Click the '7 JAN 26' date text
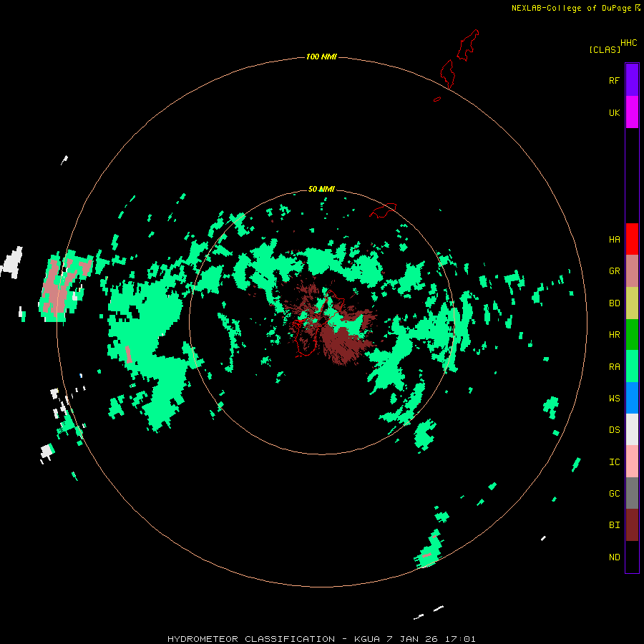Viewport: 644px width, 644px height. point(413,639)
